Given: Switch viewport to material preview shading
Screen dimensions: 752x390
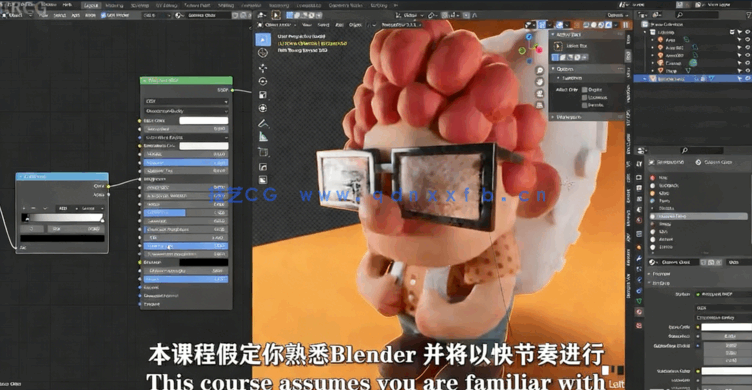Looking at the screenshot, I should pos(601,25).
